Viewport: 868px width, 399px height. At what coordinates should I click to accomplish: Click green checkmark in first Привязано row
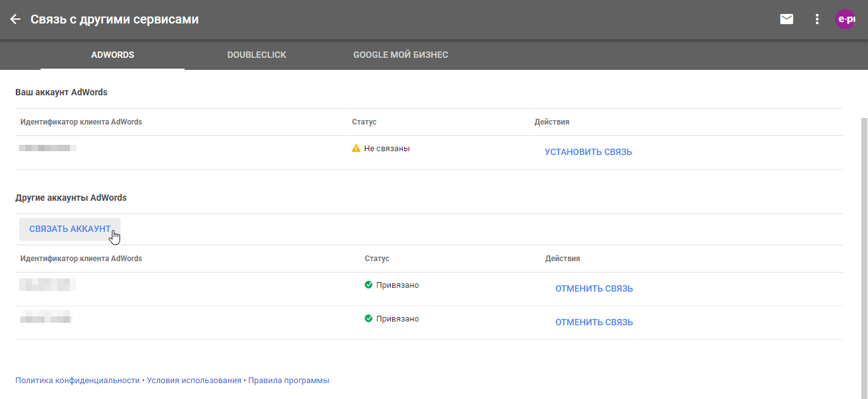369,285
